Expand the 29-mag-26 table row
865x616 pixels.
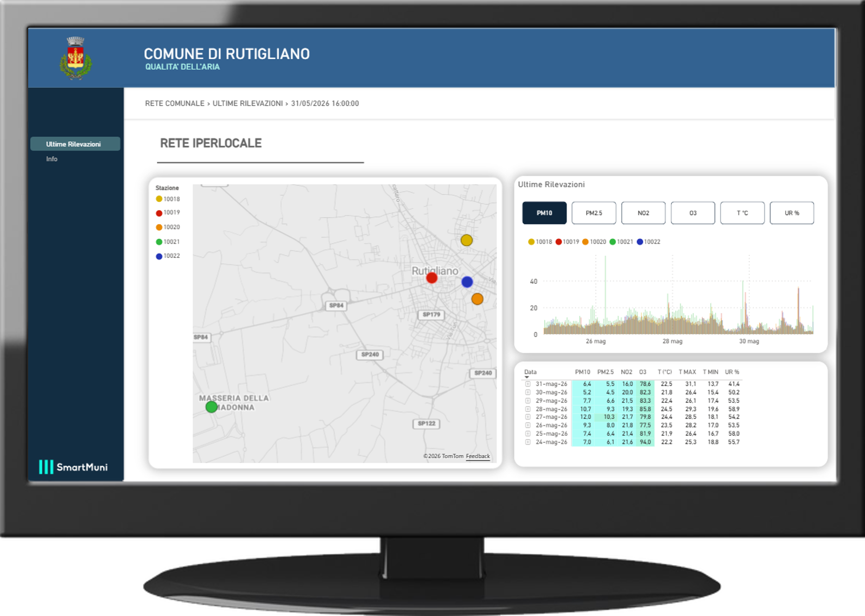(528, 401)
